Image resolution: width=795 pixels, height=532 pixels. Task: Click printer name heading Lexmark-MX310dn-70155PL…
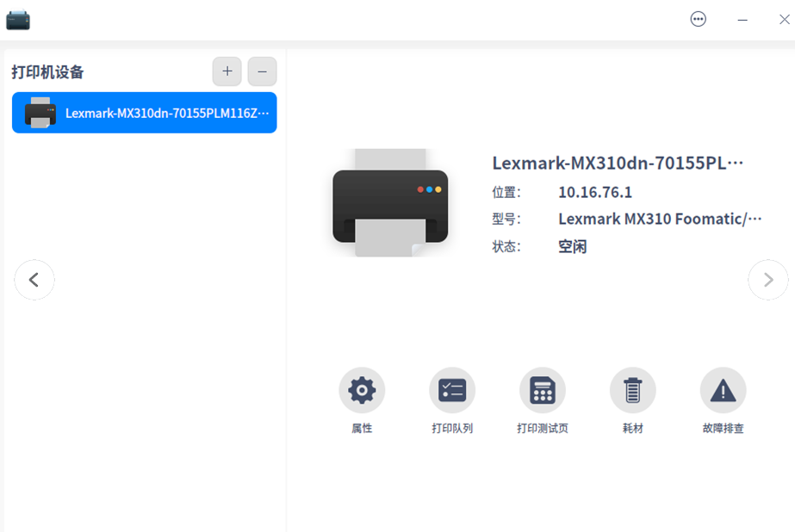[618, 164]
